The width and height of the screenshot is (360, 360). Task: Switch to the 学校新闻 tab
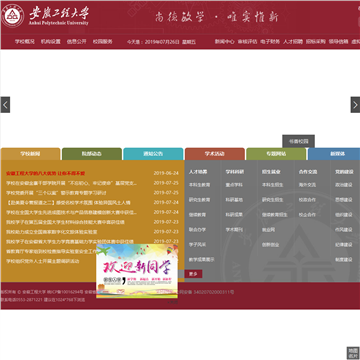tap(30, 154)
